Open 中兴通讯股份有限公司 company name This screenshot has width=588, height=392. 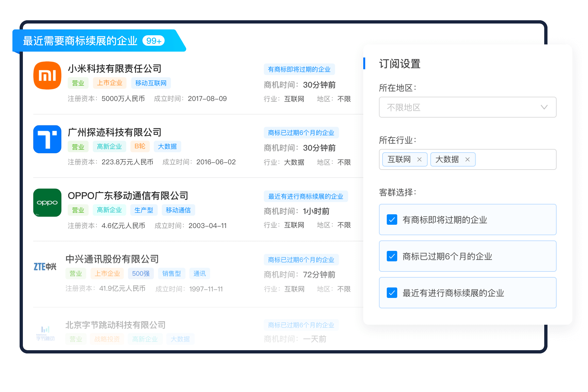[112, 259]
